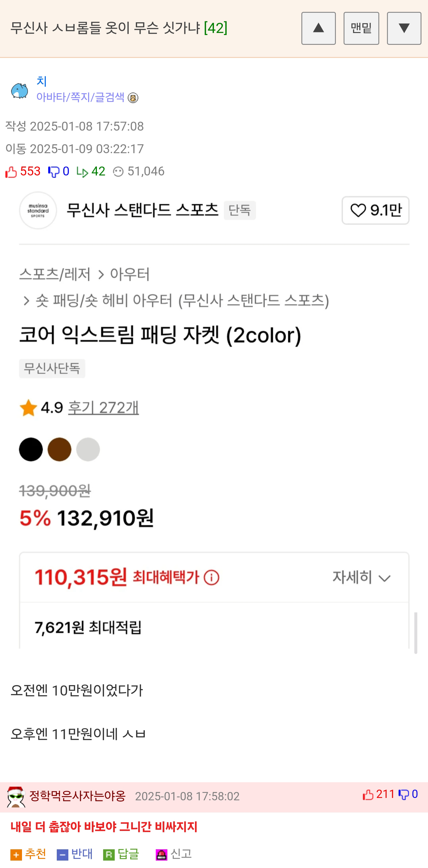
Task: Click 반대 to downvote the comment
Action: point(75,854)
